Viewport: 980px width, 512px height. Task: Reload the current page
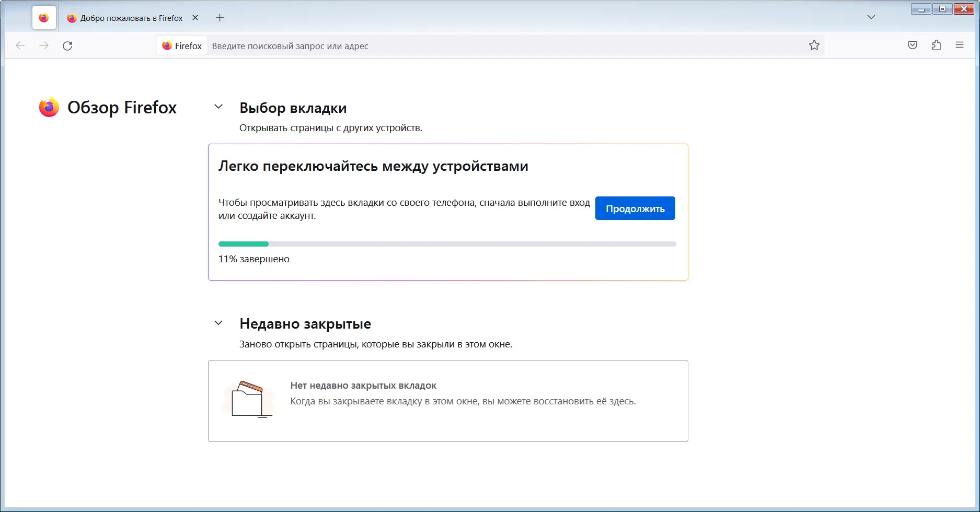click(x=67, y=45)
